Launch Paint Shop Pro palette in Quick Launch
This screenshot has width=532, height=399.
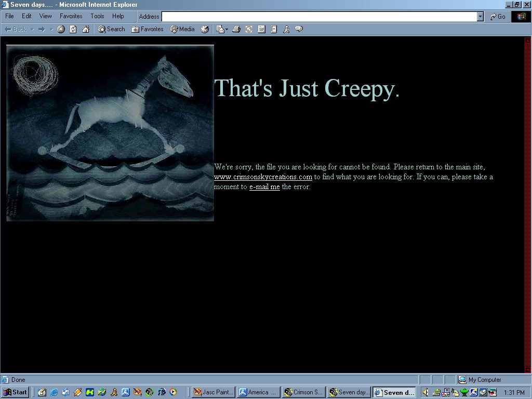[137, 392]
